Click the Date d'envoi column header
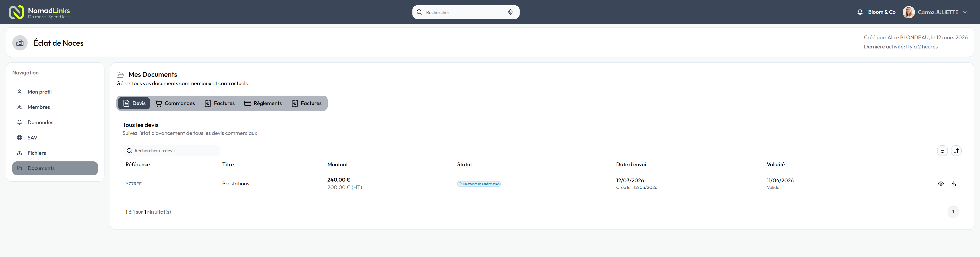Screen dimensions: 980x257 pyautogui.click(x=631, y=165)
